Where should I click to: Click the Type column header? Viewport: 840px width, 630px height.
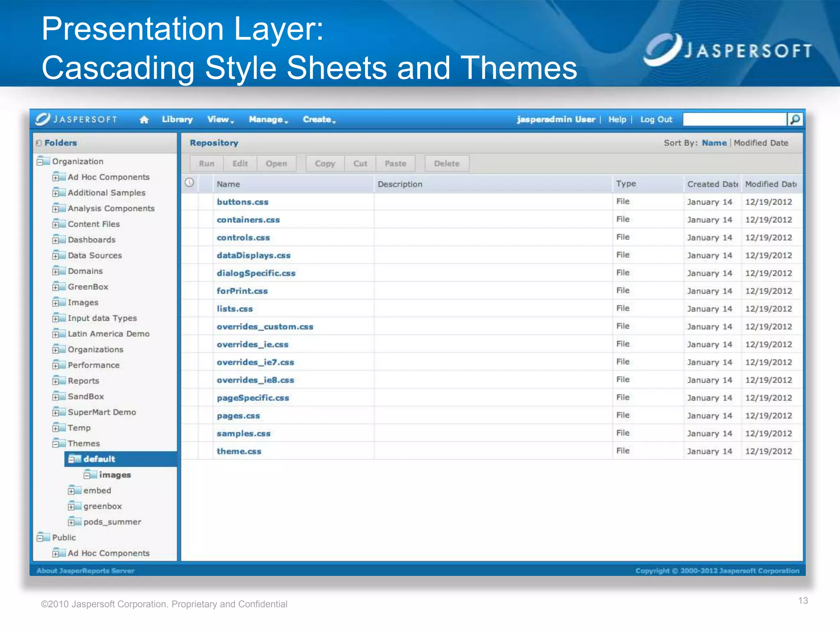click(626, 183)
